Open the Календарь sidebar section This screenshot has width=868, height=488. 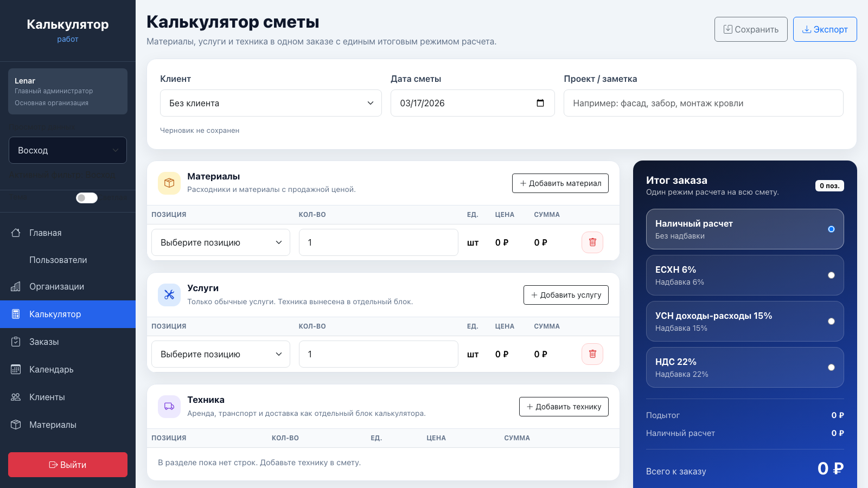point(51,369)
